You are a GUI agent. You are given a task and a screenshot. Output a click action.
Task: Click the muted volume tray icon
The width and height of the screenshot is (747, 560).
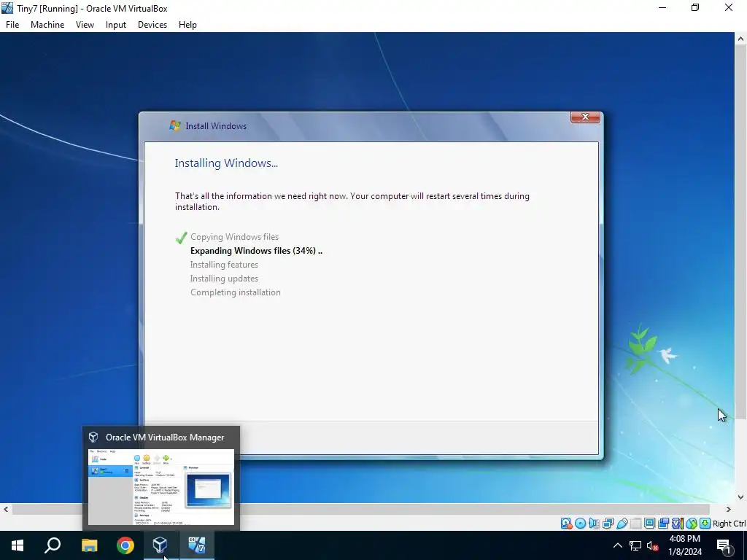(653, 545)
